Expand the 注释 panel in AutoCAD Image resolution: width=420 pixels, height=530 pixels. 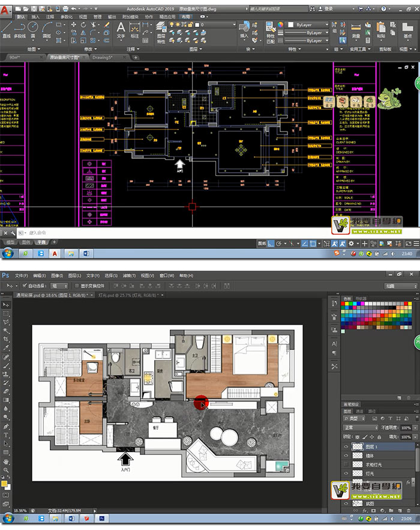133,49
